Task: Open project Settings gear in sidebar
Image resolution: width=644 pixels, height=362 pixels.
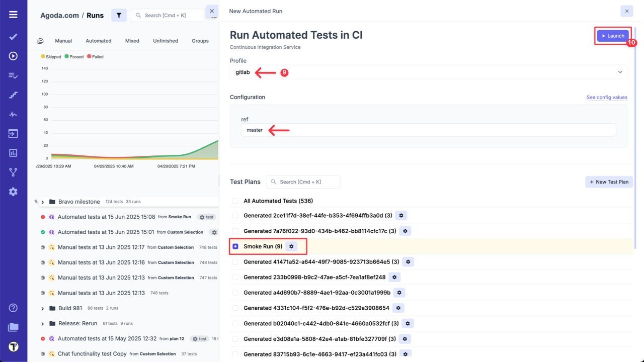Action: (13, 191)
